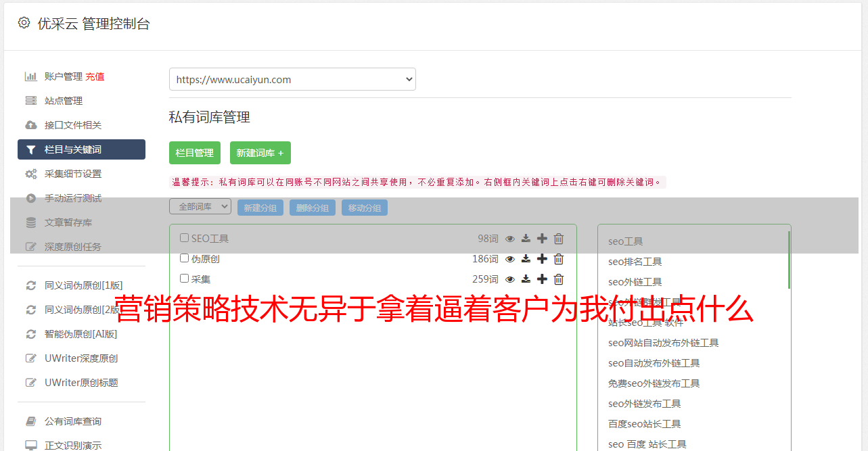The height and width of the screenshot is (451, 868).
Task: Click the 98词 count in SEO工具 row
Action: [488, 239]
